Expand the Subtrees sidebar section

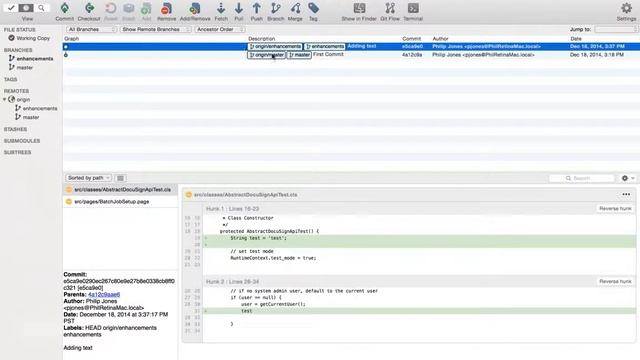point(18,152)
